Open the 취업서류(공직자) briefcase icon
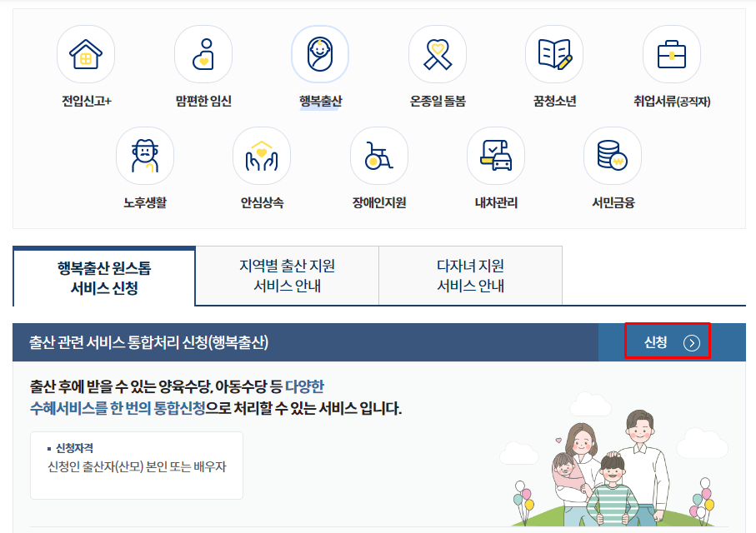Image resolution: width=756 pixels, height=533 pixels. [x=672, y=54]
